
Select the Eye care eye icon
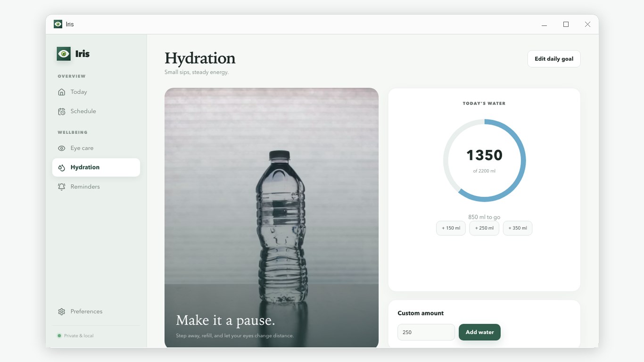61,148
